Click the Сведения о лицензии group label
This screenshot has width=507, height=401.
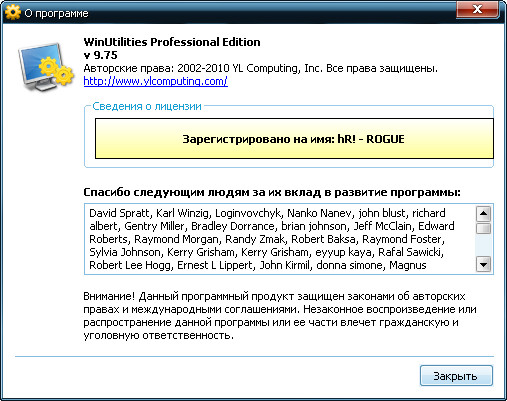pos(147,106)
